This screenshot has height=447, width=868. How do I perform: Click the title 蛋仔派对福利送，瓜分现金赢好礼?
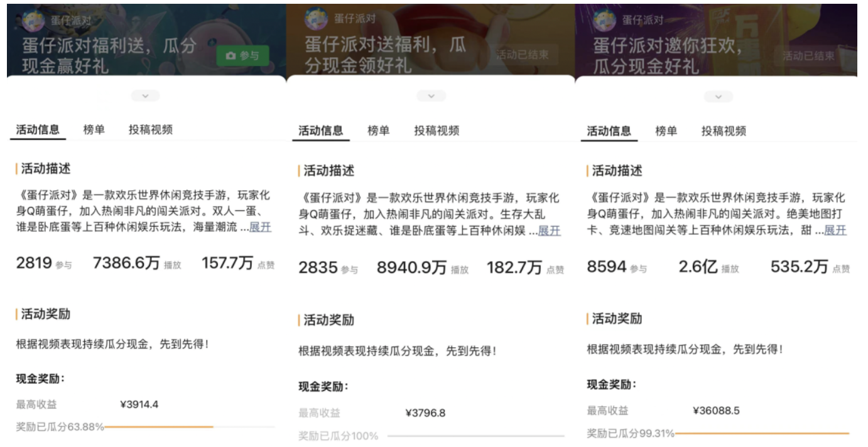(x=109, y=55)
